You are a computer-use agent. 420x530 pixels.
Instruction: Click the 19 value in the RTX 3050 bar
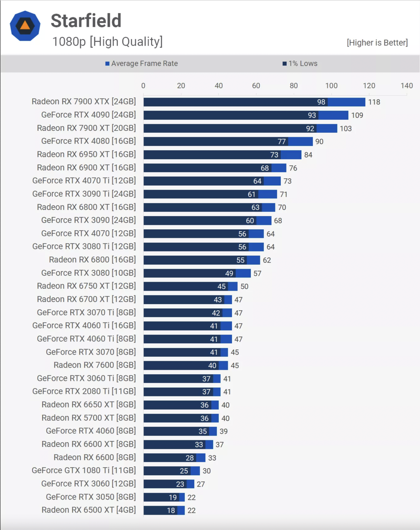(173, 497)
